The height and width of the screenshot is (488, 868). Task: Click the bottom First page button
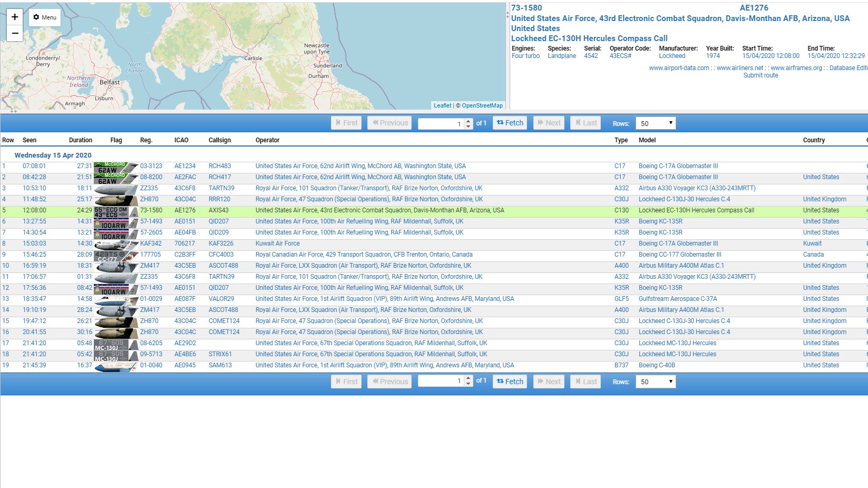click(x=346, y=382)
